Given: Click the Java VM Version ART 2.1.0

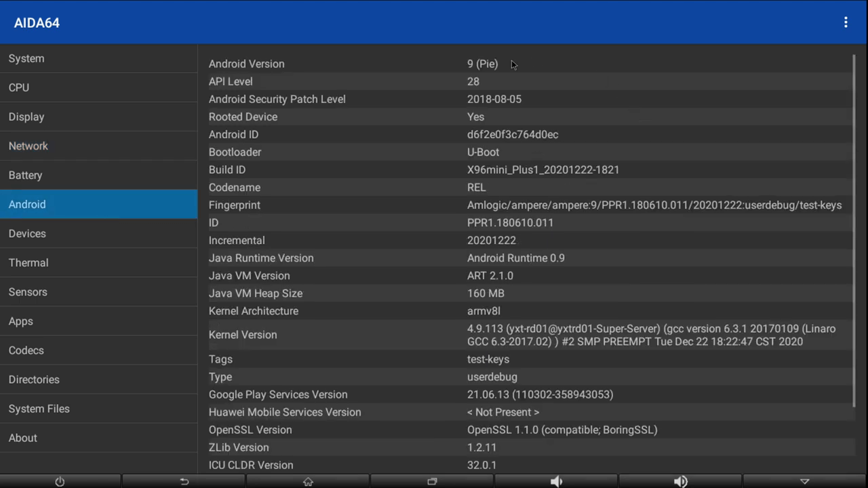Looking at the screenshot, I should coord(490,275).
